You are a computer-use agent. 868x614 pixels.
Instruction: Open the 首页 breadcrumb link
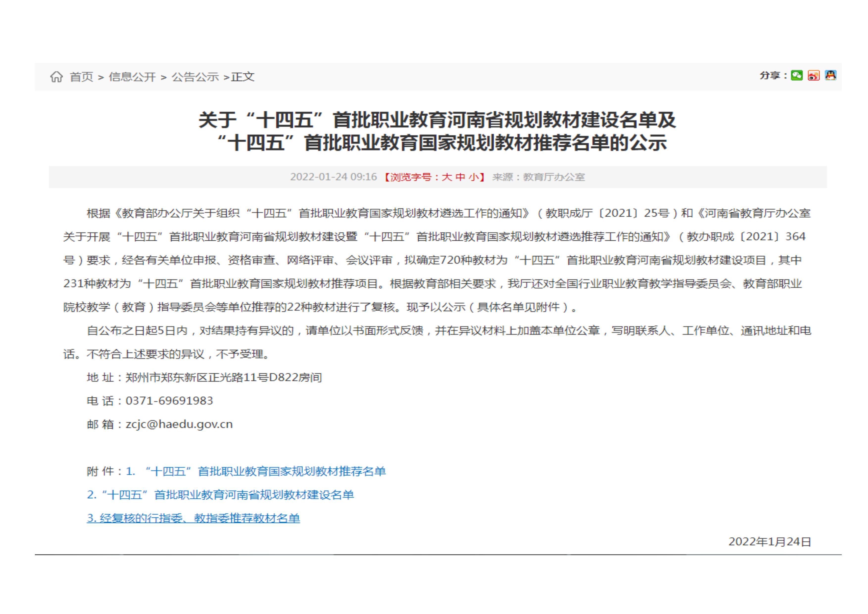[81, 77]
